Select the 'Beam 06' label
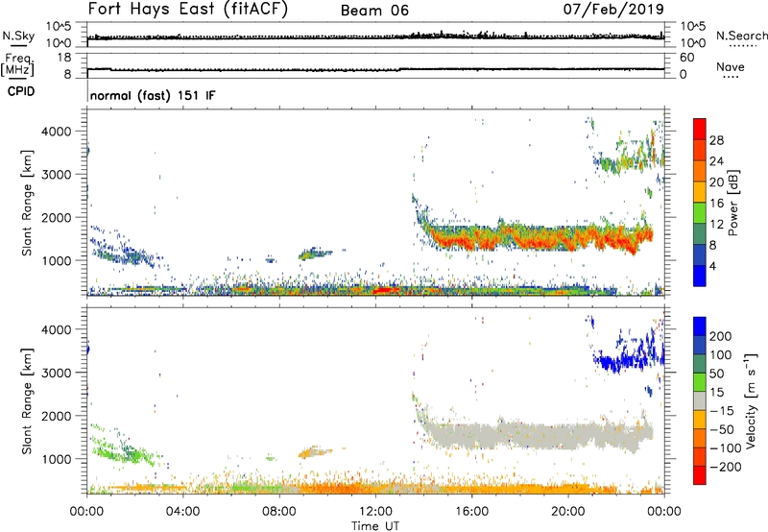Viewport: 768px width, 532px height. (374, 11)
